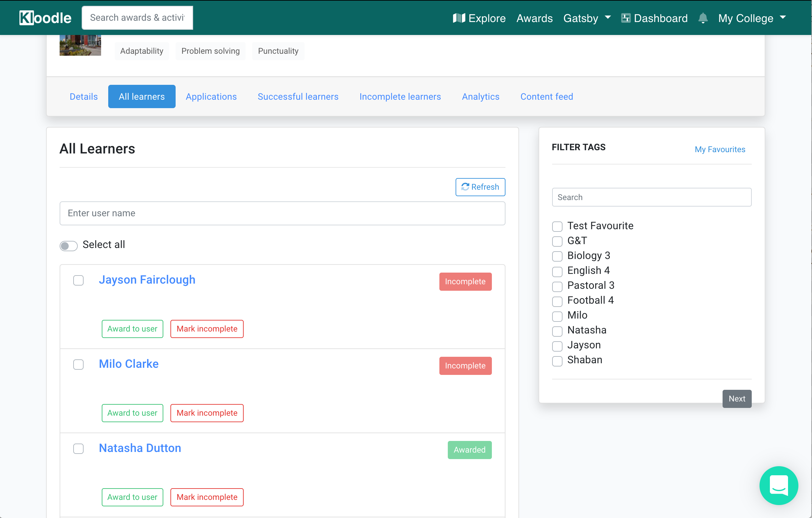Check Jayson Fairclough's checkbox
Viewport: 812px width, 518px height.
click(x=78, y=280)
